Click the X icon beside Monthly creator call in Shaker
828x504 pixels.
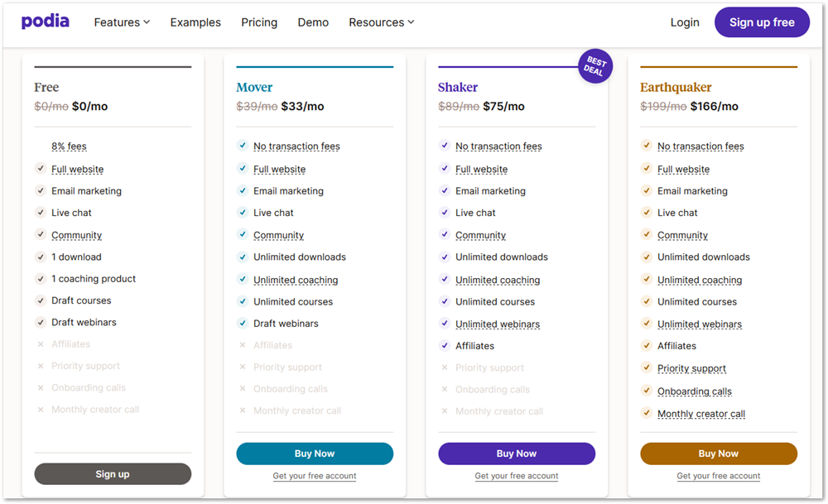(445, 411)
